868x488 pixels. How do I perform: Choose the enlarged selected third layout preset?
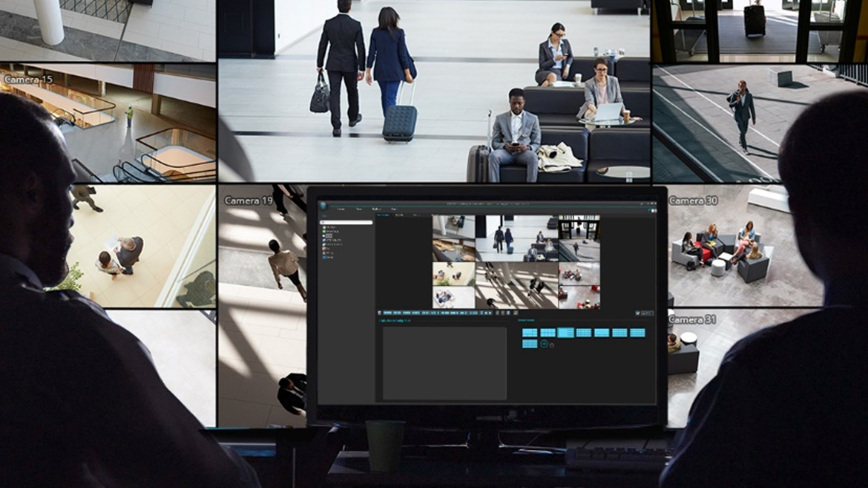click(566, 333)
